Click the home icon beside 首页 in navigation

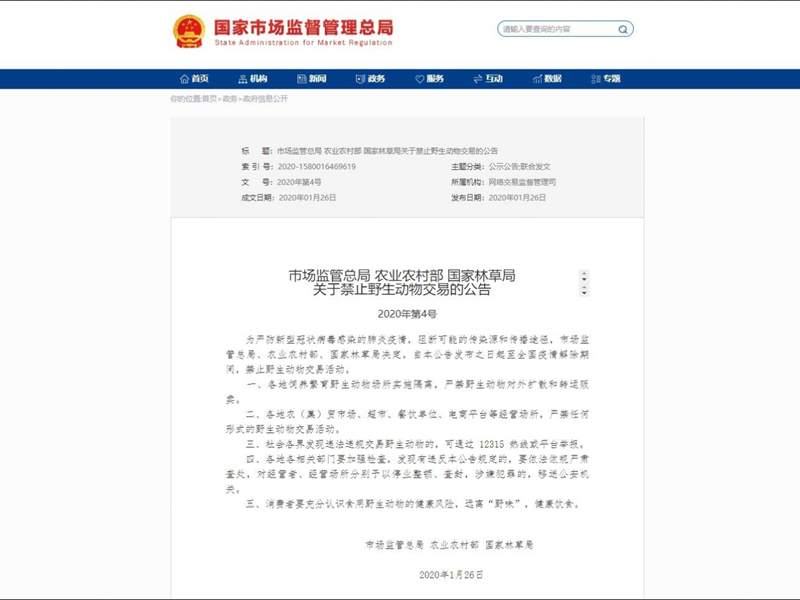coord(185,79)
